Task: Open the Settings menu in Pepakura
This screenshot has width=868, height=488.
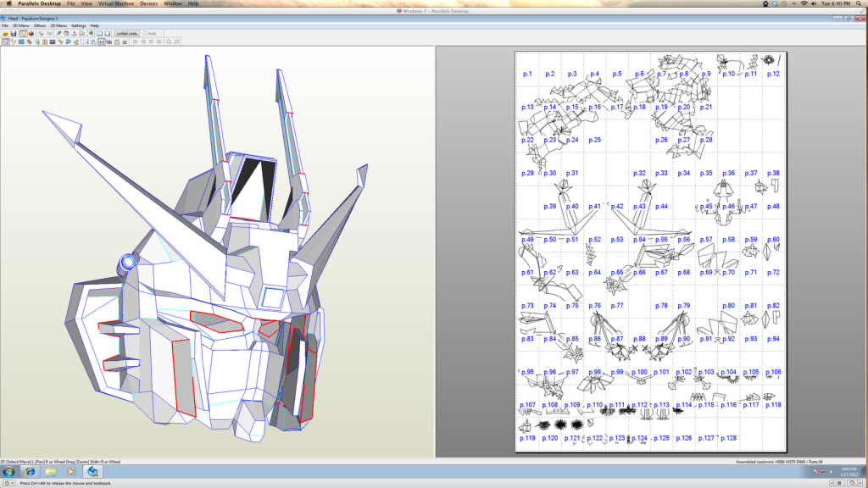Action: (x=78, y=25)
